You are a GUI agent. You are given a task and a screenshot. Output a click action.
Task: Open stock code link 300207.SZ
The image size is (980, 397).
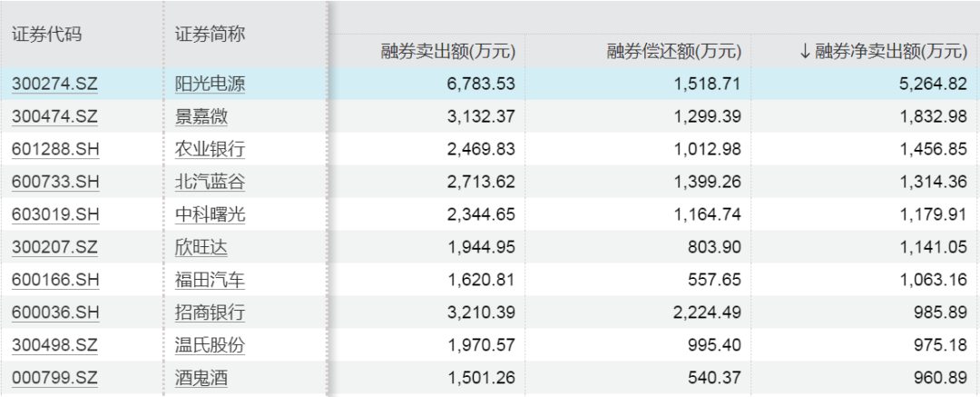[55, 247]
